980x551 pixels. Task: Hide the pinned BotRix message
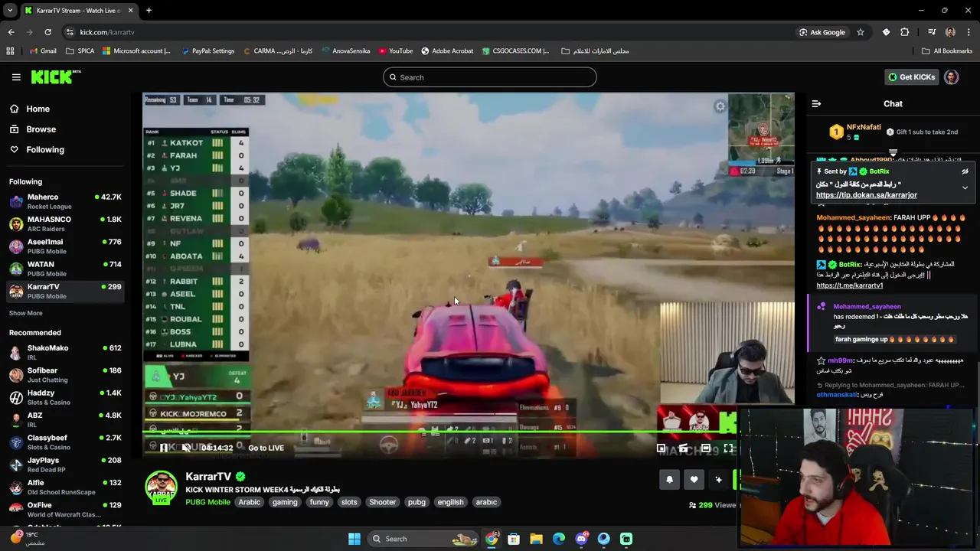(x=965, y=171)
